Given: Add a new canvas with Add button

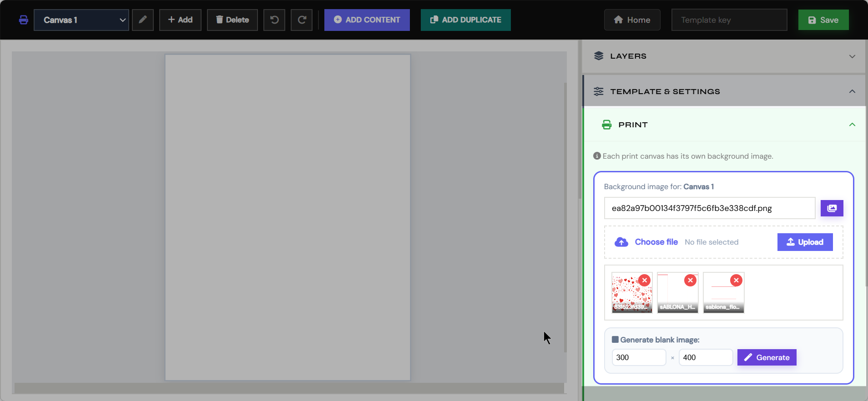Looking at the screenshot, I should [180, 20].
